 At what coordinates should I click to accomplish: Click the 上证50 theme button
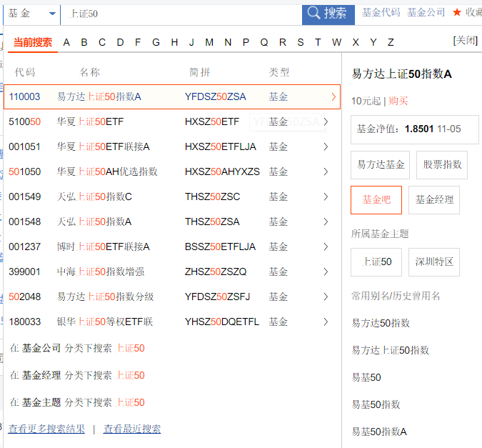click(376, 262)
